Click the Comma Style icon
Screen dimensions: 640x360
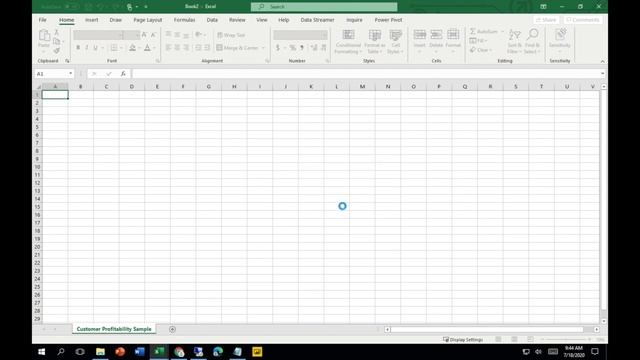click(x=302, y=48)
